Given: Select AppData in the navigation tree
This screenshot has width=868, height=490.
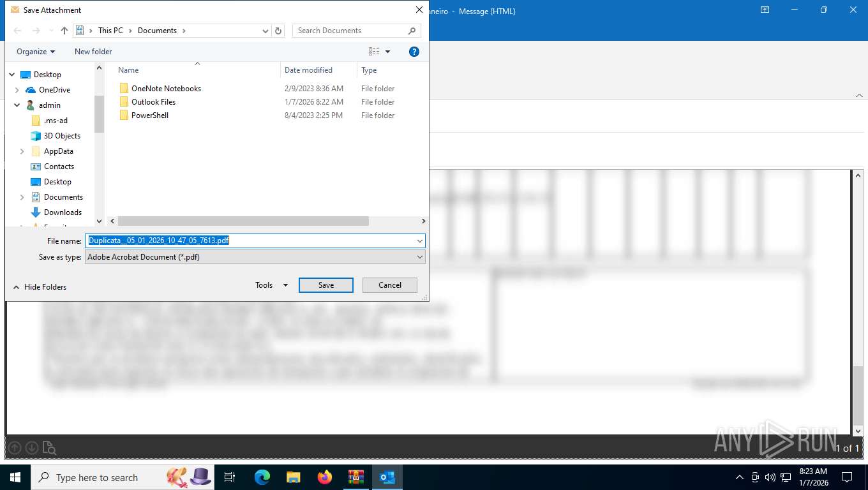Looking at the screenshot, I should tap(59, 151).
